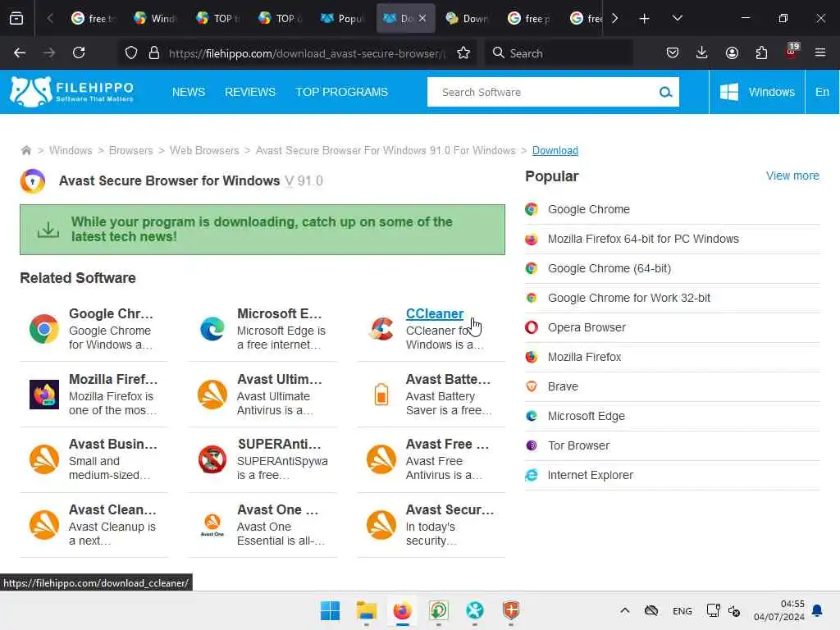
Task: Open a new tab with plus button
Action: pos(645,18)
